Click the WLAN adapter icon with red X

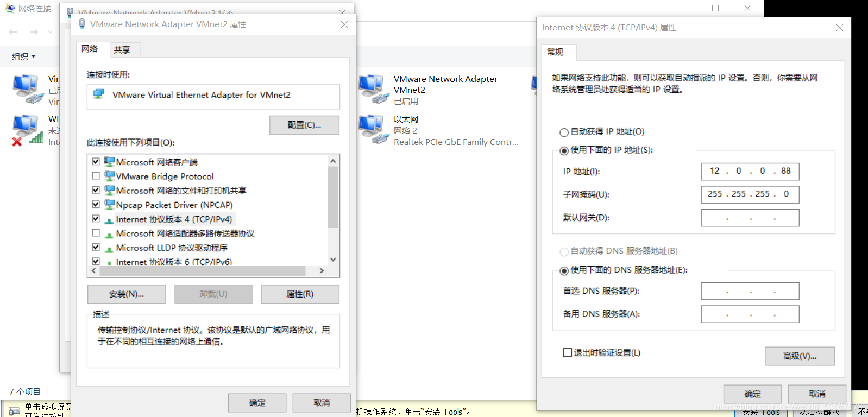(28, 130)
